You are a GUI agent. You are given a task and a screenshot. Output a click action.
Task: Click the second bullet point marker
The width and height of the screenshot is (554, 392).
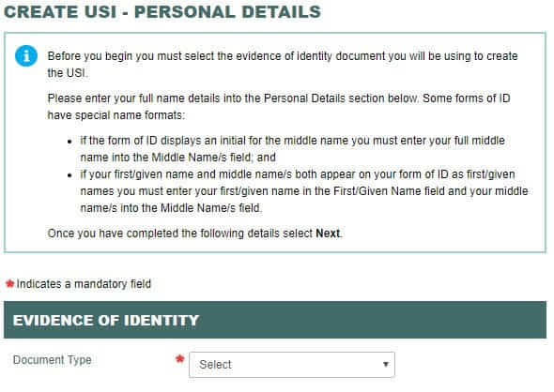pyautogui.click(x=69, y=175)
